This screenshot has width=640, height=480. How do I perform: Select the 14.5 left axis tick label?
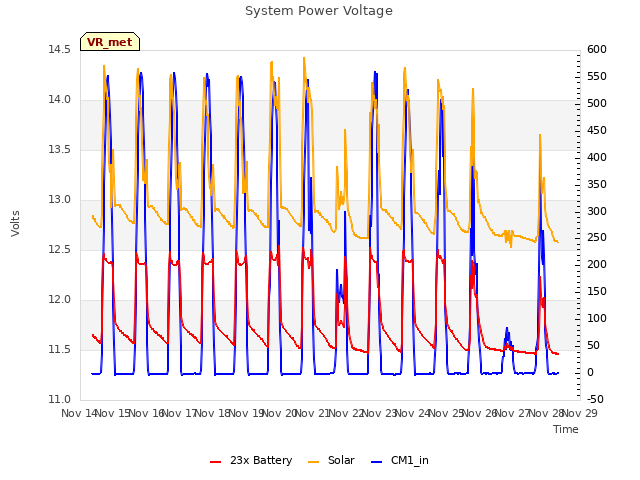tap(60, 49)
